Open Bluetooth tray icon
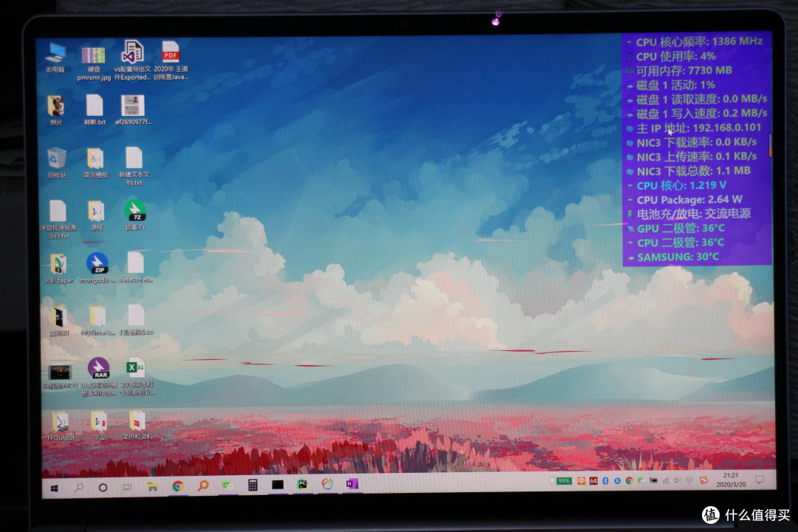 tap(606, 480)
